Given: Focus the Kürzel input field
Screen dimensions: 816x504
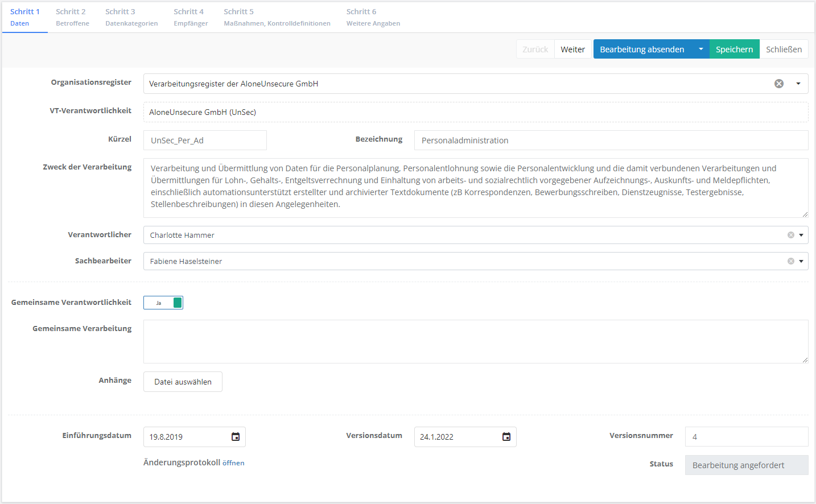Looking at the screenshot, I should pyautogui.click(x=205, y=141).
